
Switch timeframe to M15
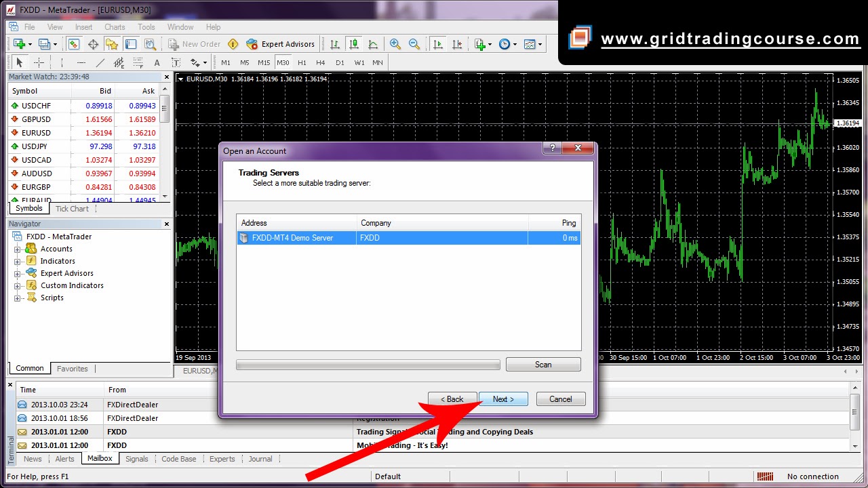tap(264, 62)
